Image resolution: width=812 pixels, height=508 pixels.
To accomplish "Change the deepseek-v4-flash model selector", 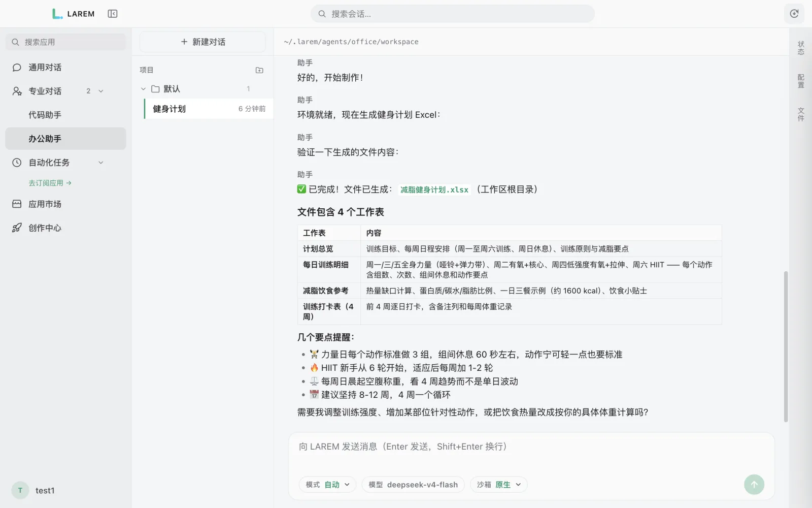I will point(413,485).
